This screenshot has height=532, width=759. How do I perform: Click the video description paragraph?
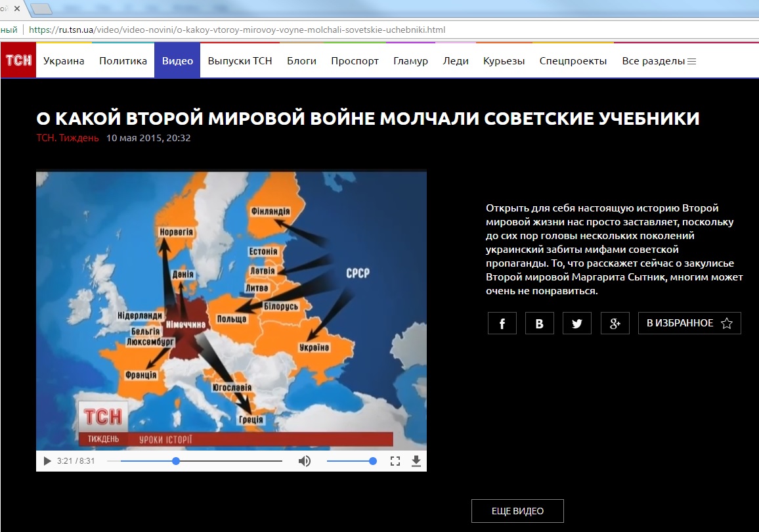click(x=615, y=250)
